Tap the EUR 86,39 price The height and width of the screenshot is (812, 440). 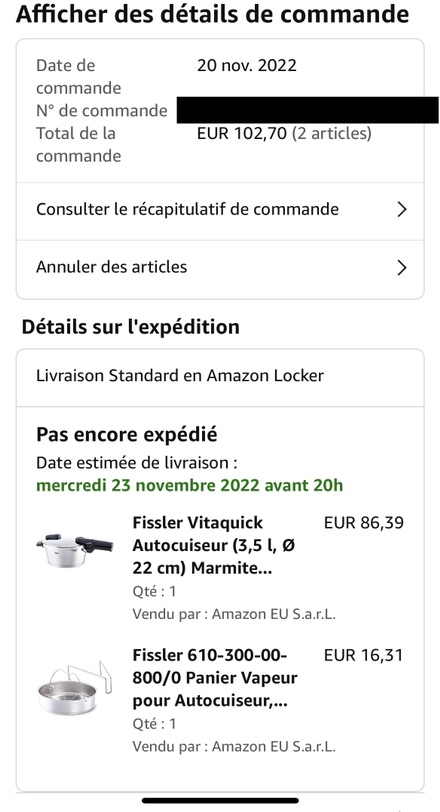pyautogui.click(x=363, y=523)
